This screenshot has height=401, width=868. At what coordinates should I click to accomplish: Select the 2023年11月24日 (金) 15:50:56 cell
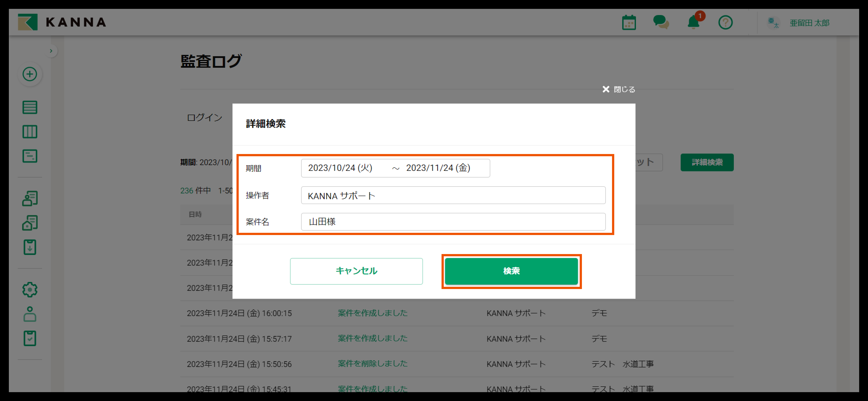(x=239, y=364)
